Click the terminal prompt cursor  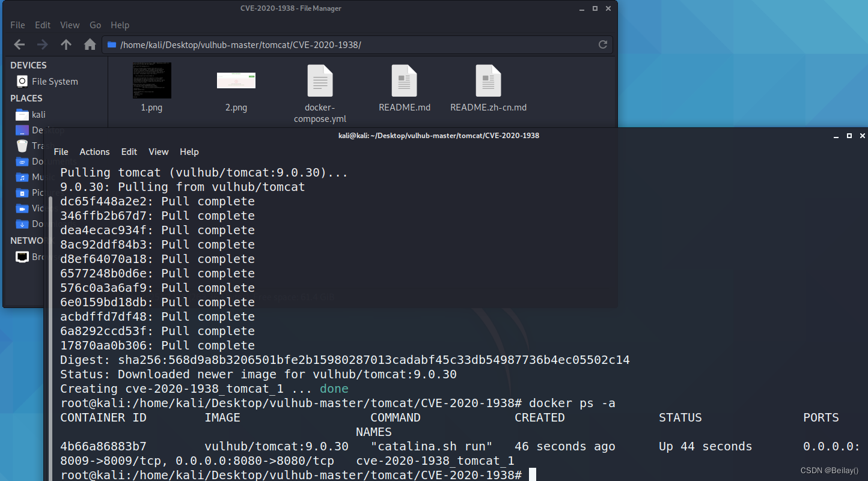coord(532,475)
